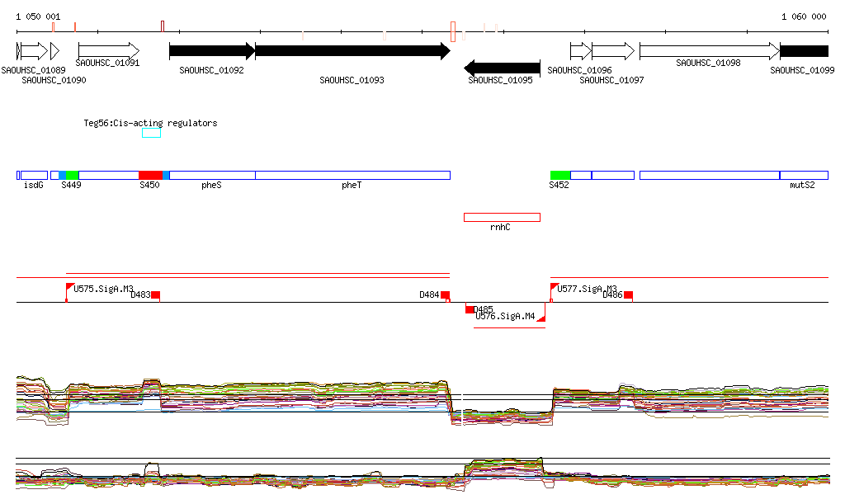Click the U575.SigA.M3 promoter flag
This screenshot has width=845, height=504.
pyautogui.click(x=69, y=287)
